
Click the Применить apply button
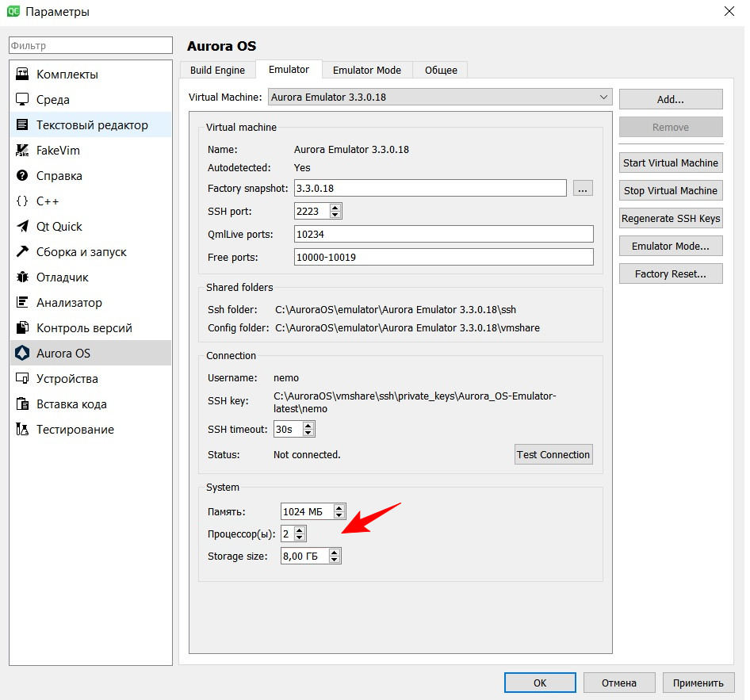[x=698, y=683]
